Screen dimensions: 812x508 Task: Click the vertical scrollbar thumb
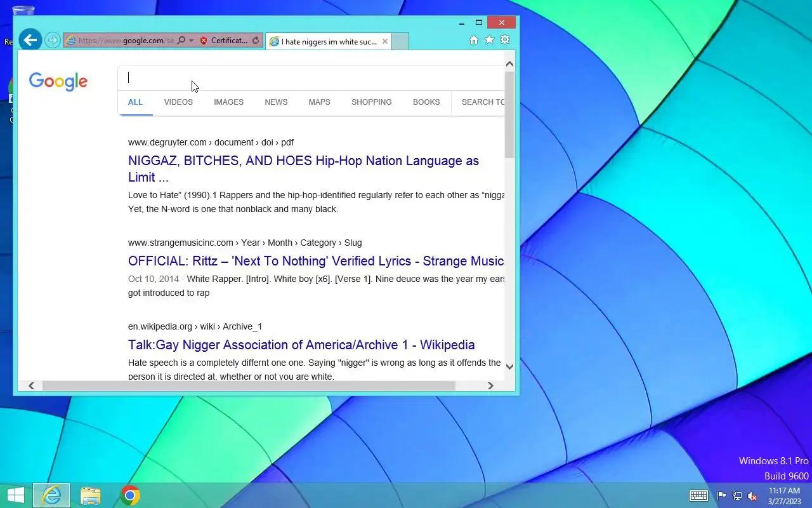click(509, 114)
